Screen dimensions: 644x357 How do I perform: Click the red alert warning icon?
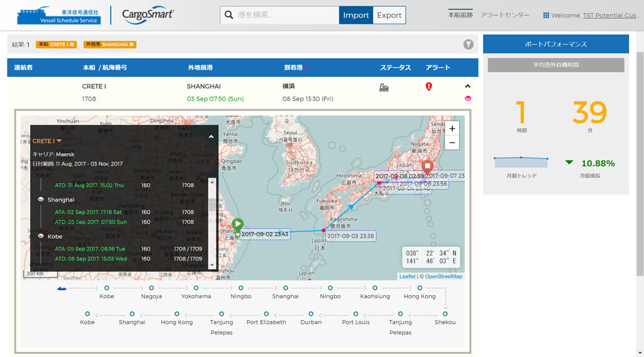(x=428, y=87)
